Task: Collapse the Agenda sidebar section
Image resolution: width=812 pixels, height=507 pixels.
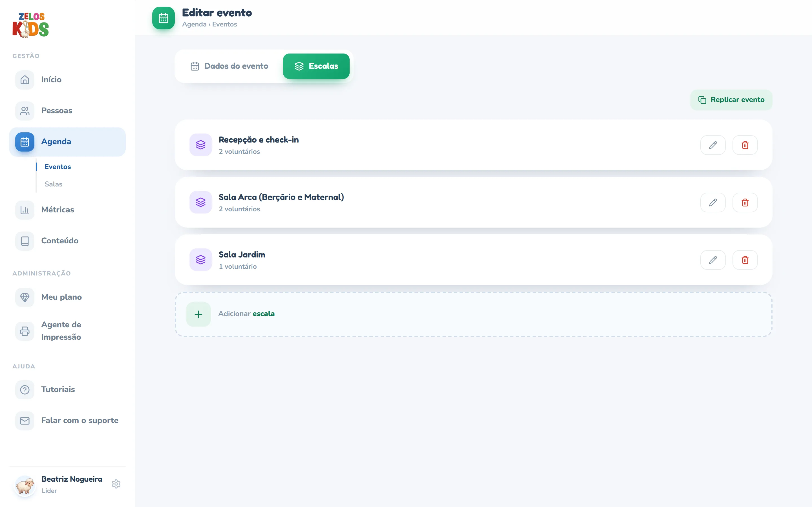Action: [x=67, y=142]
